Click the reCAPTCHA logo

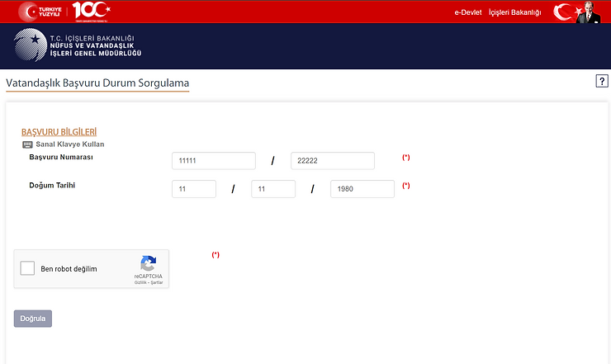149,264
